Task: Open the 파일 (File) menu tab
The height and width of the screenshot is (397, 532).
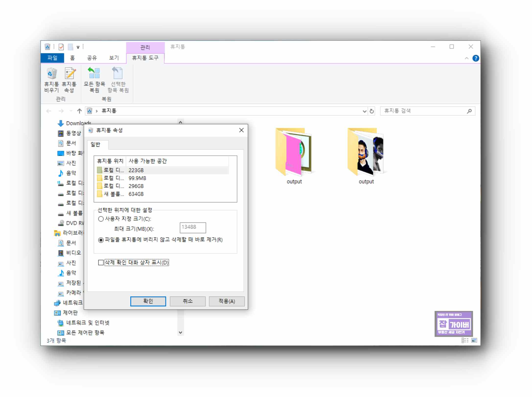Action: [52, 58]
